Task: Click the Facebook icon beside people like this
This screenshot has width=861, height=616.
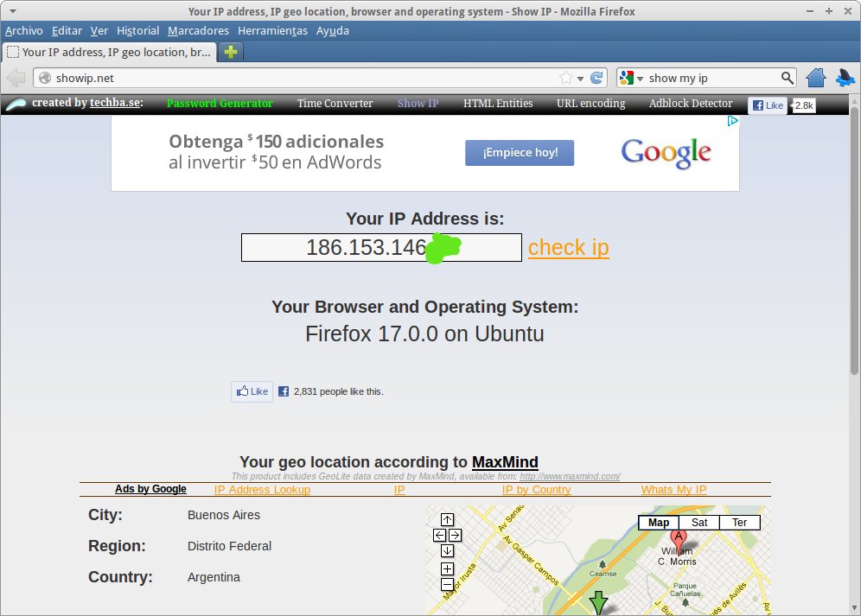Action: [x=284, y=391]
